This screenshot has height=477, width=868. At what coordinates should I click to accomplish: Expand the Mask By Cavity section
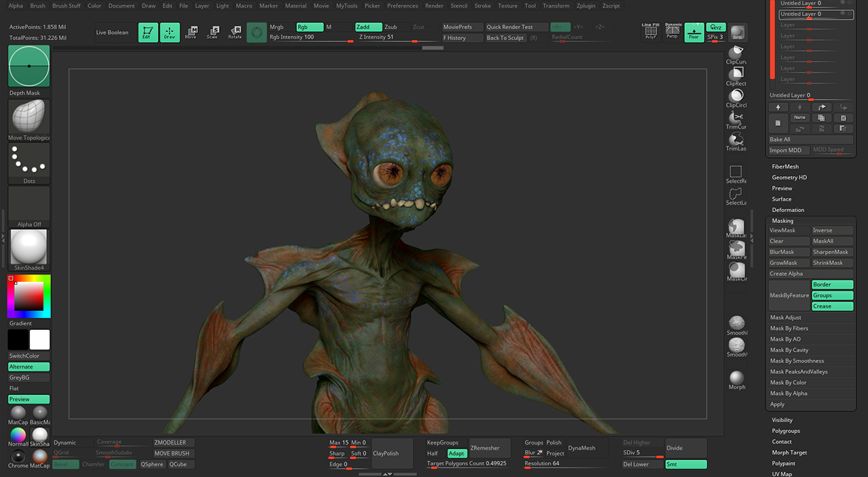789,350
